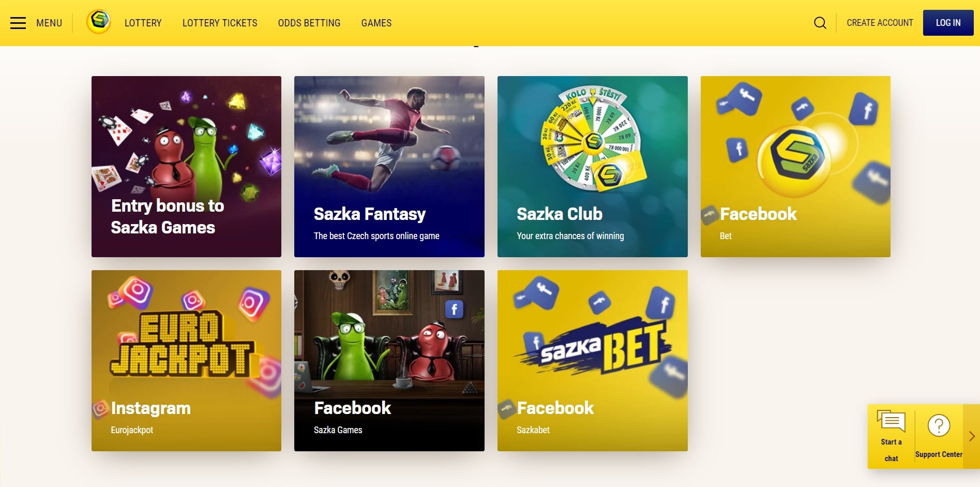Click the Start a chat icon
Image resolution: width=980 pixels, height=487 pixels.
tap(891, 421)
